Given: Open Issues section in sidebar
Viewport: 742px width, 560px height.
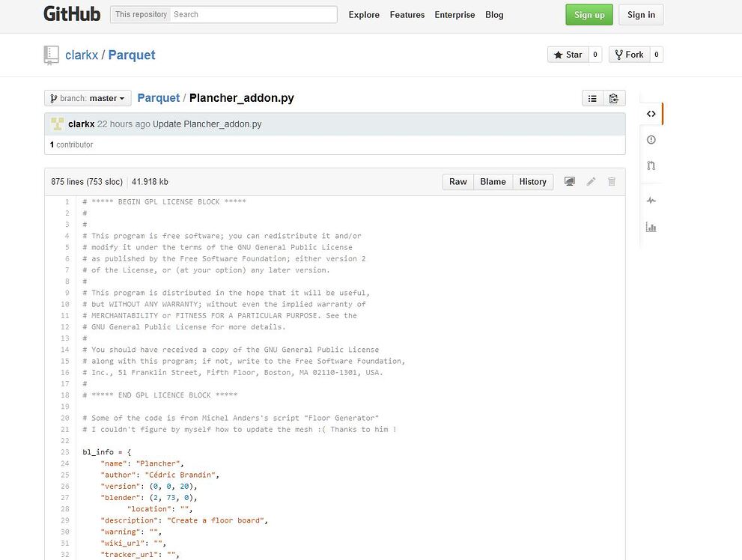Looking at the screenshot, I should coord(651,140).
